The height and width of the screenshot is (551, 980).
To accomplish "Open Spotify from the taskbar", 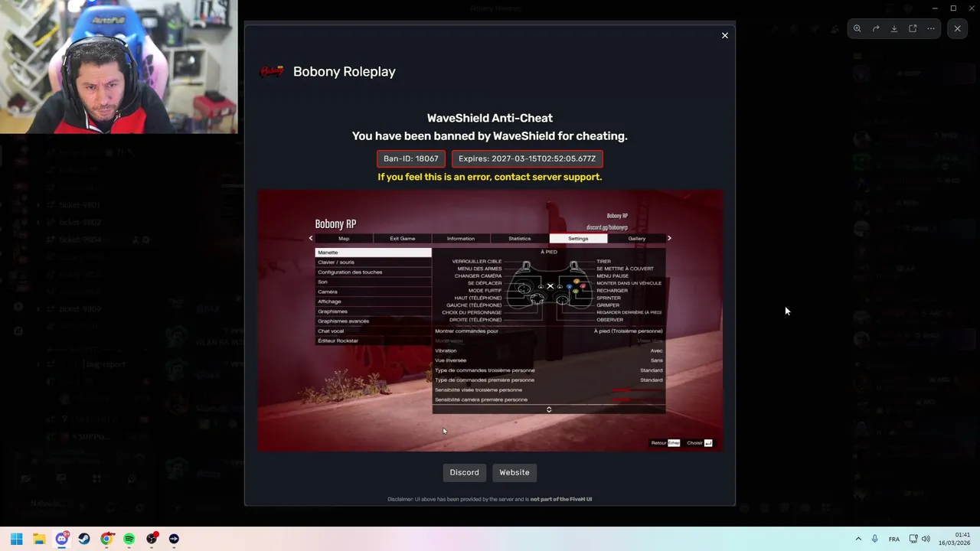I will point(129,539).
